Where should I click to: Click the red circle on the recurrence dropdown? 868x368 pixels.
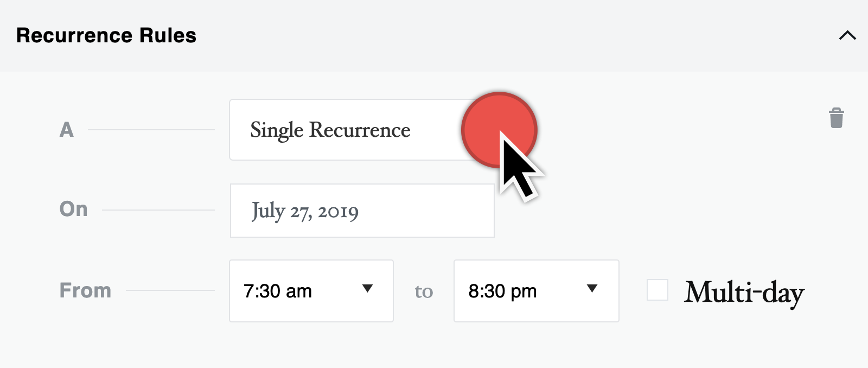point(499,130)
